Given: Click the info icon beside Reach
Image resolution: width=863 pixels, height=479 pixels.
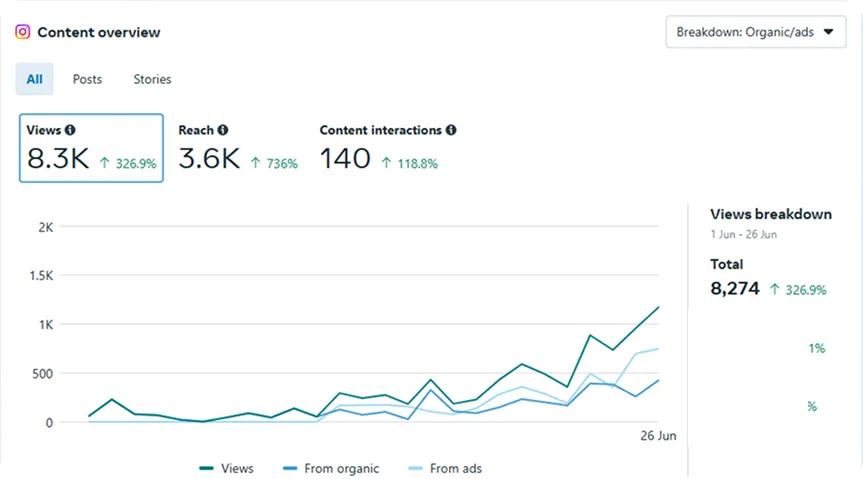Looking at the screenshot, I should pyautogui.click(x=223, y=130).
